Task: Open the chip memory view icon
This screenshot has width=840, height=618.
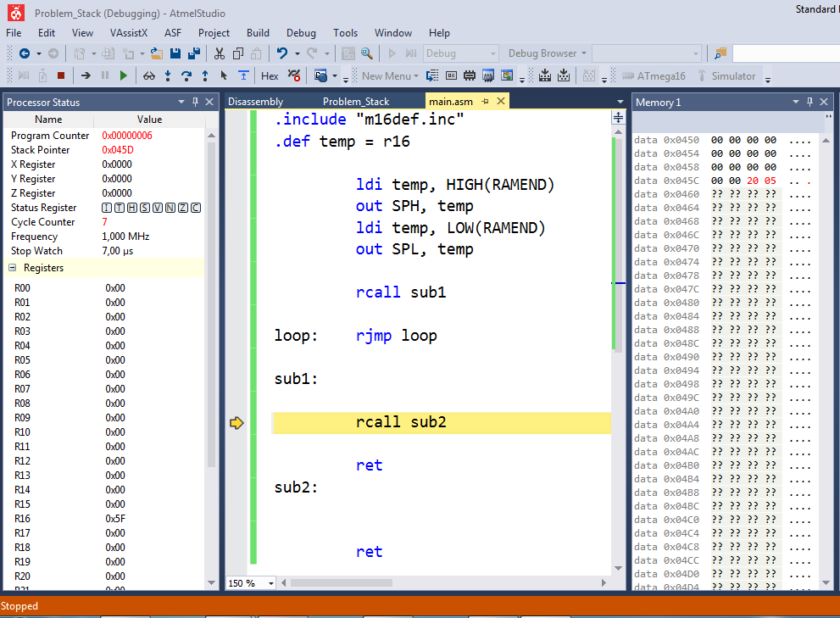Action: (470, 75)
